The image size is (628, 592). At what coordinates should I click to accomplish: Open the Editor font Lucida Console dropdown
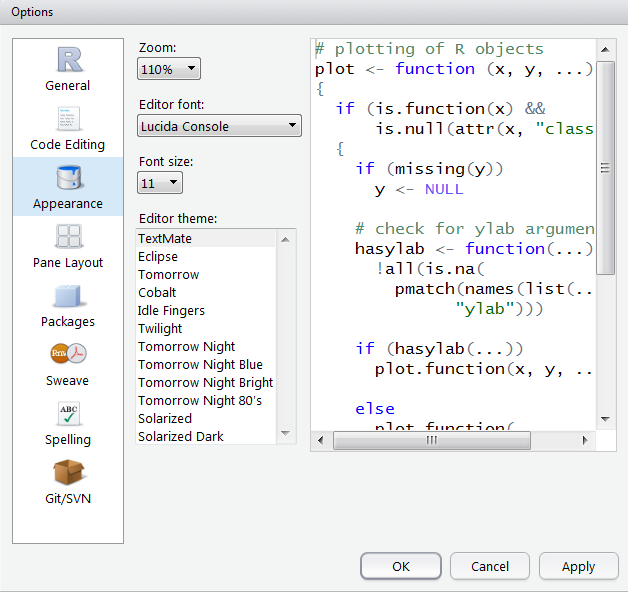point(219,126)
